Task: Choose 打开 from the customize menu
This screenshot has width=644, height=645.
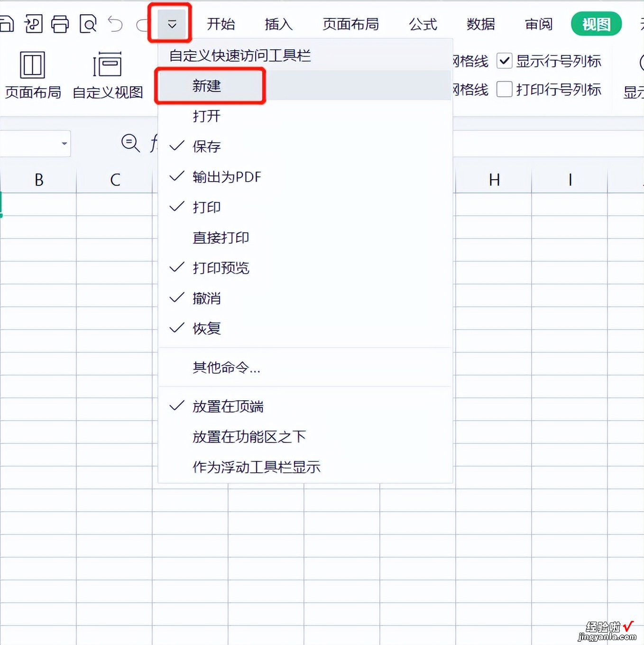Action: [x=305, y=116]
